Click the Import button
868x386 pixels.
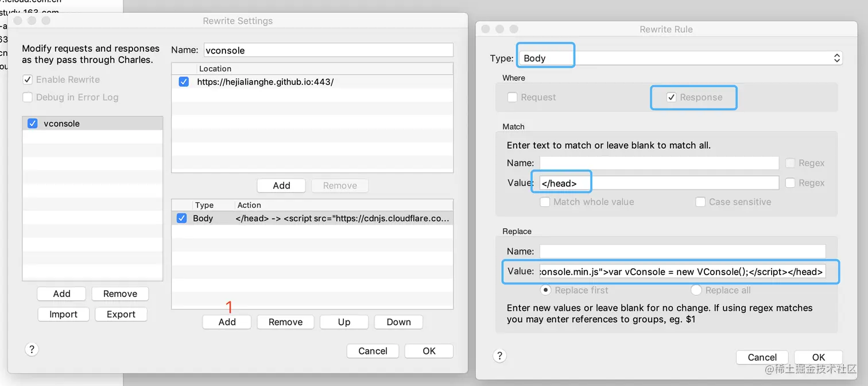(63, 314)
